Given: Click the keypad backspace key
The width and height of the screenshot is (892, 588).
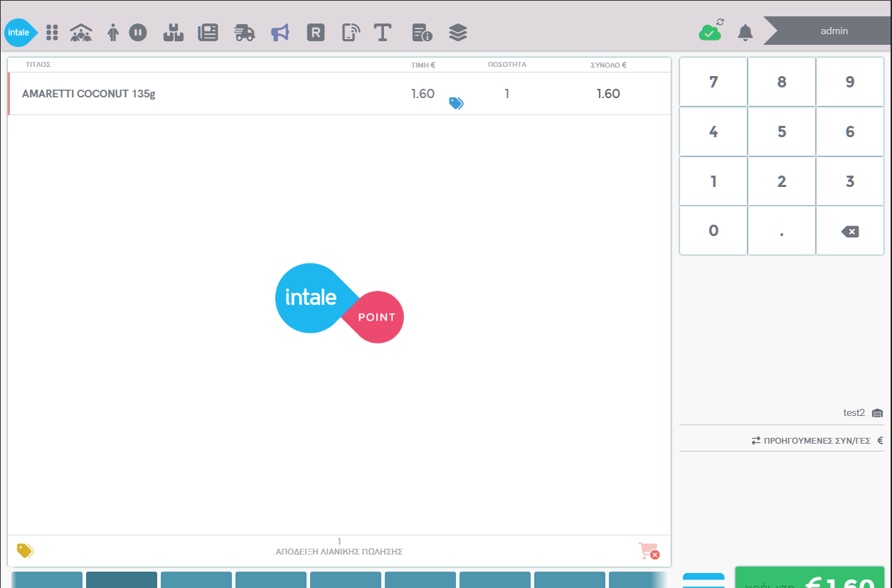Looking at the screenshot, I should coord(850,230).
